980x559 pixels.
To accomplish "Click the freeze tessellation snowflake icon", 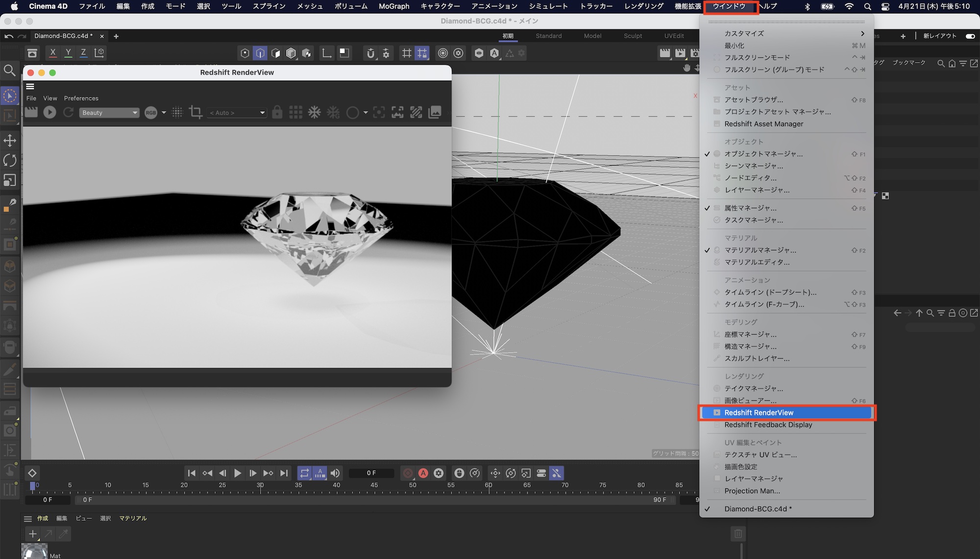I will tap(314, 112).
